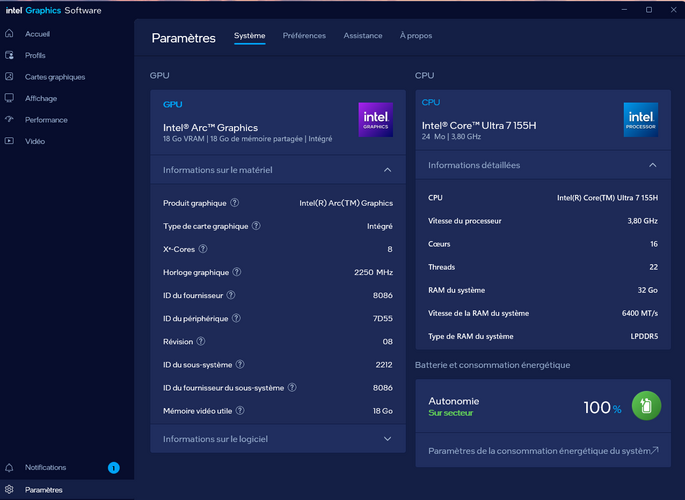Click the Vitesse du processeur 3,80 GHz value
The width and height of the screenshot is (685, 500).
pos(642,221)
